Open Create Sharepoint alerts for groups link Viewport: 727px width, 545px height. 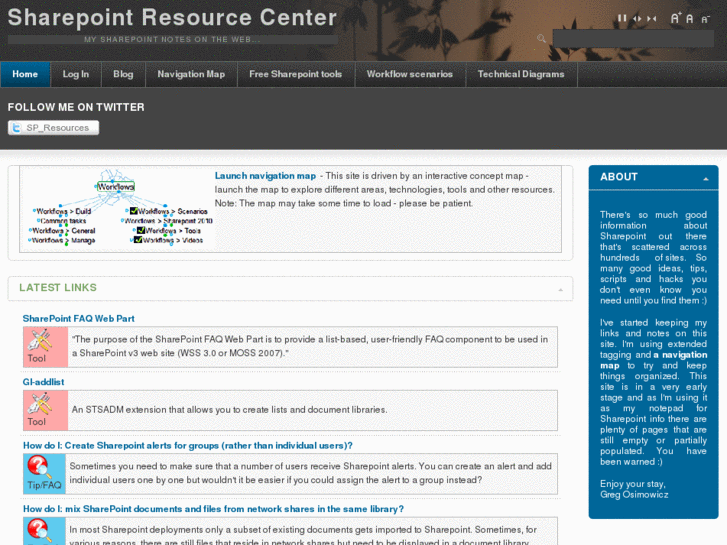188,446
